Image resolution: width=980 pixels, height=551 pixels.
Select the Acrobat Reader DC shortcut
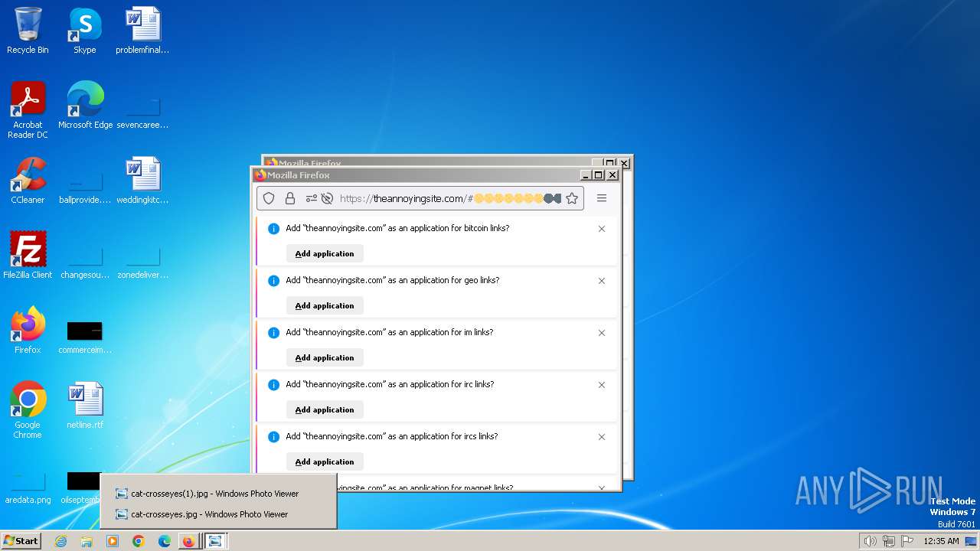pos(28,110)
